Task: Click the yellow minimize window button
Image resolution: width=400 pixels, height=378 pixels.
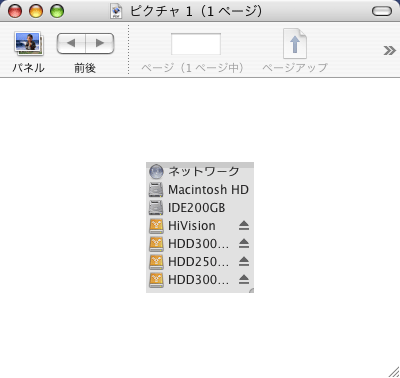Action: (36, 11)
